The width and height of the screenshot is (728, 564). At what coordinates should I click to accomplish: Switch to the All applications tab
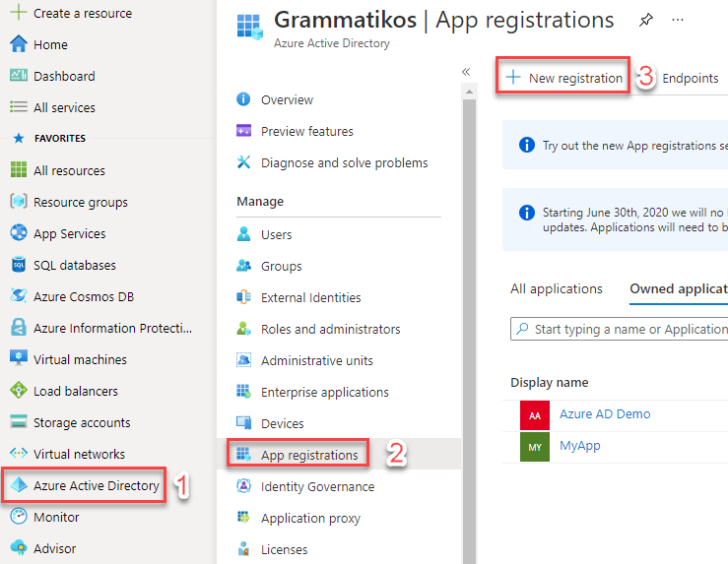point(557,289)
